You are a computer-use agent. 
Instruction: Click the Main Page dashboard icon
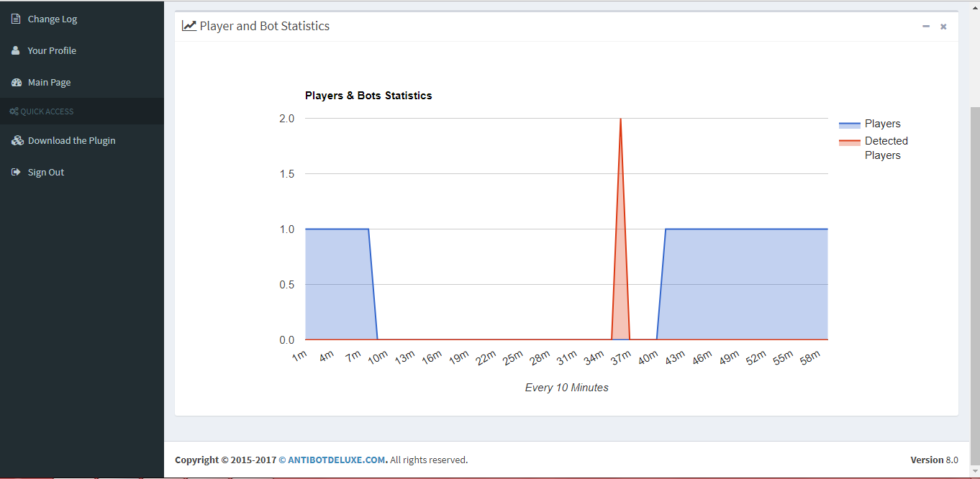17,82
